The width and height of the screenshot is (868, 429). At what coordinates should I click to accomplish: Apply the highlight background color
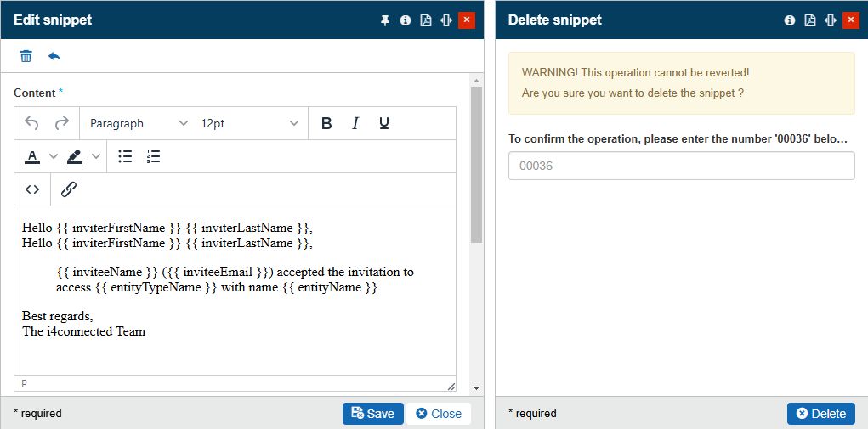tap(75, 156)
